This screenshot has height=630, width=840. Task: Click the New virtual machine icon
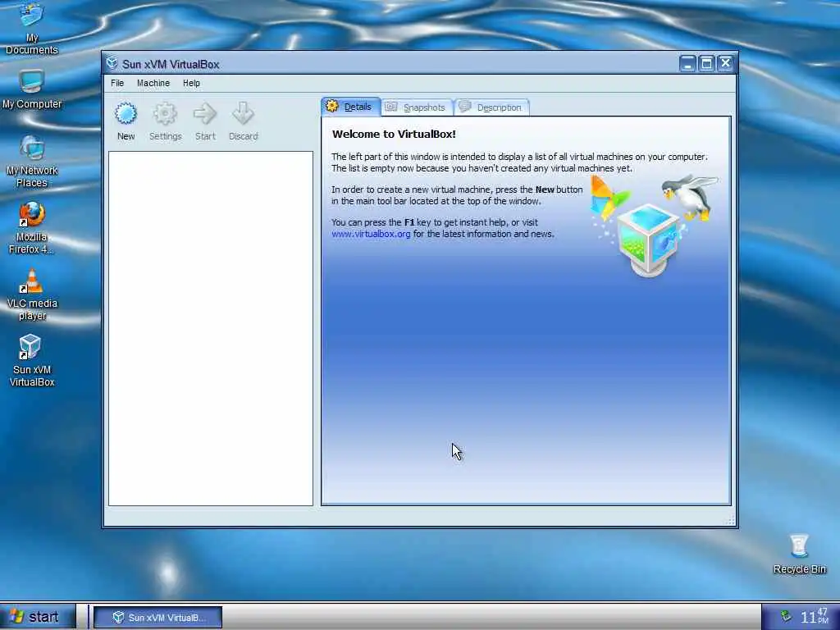tap(126, 114)
